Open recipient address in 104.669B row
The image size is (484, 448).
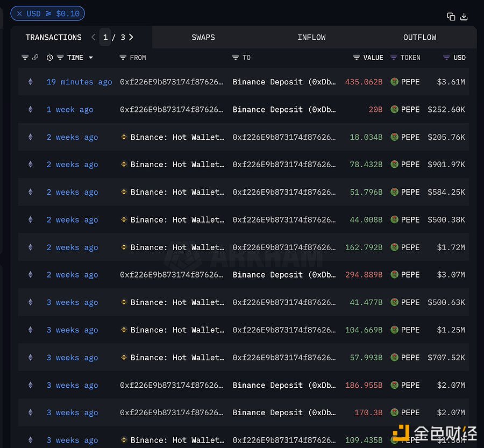pyautogui.click(x=284, y=330)
